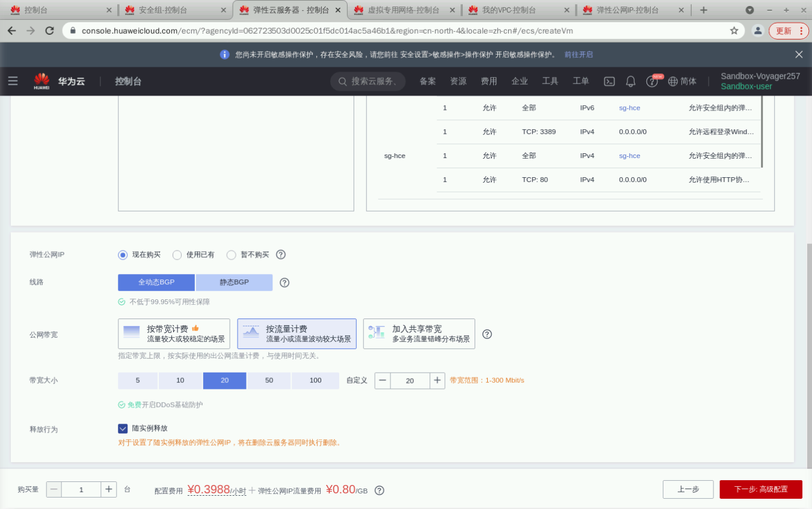Click the browser 更新 button
The width and height of the screenshot is (812, 509).
coord(789,31)
